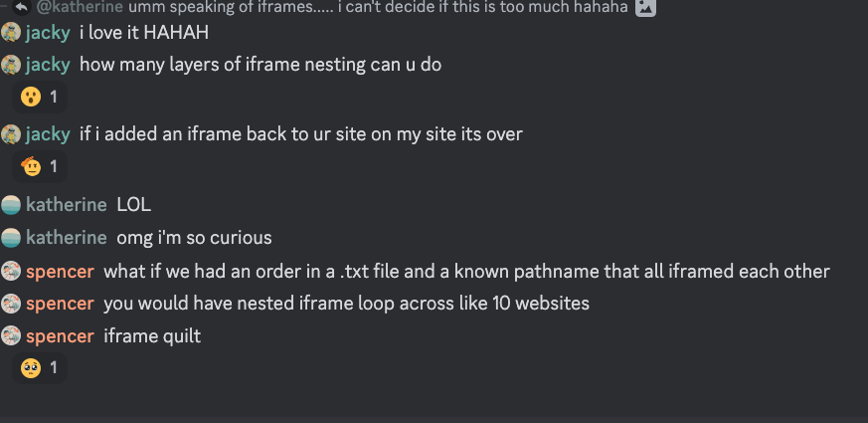Click katherine's avatar beside the "LOL" message

coord(11,205)
